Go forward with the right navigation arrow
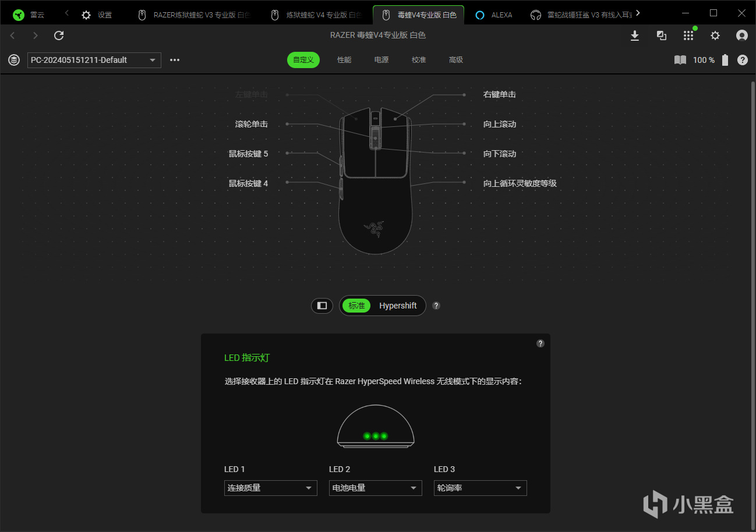Image resolution: width=756 pixels, height=532 pixels. 36,36
